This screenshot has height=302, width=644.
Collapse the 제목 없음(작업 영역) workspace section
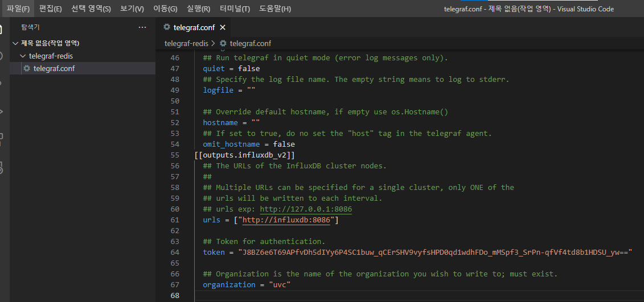[x=15, y=43]
